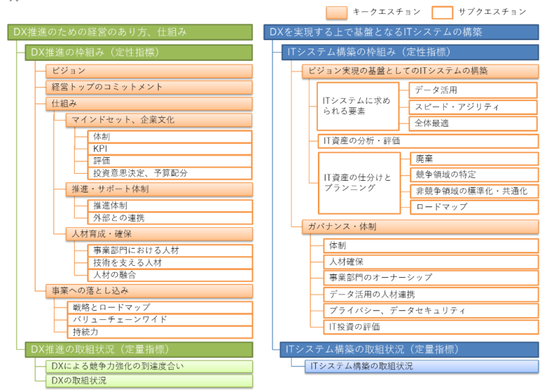
Task: Expand DX推進の枠組み(定性指標) section
Action: [x=138, y=51]
